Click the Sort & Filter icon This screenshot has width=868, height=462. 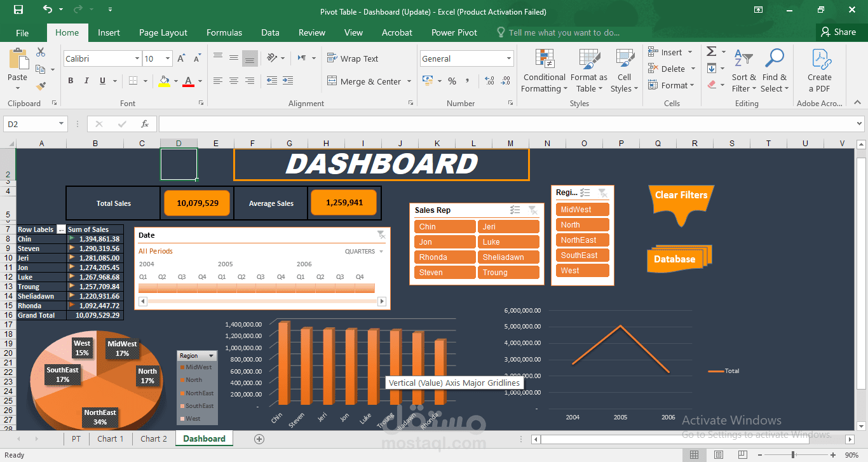[x=743, y=71]
